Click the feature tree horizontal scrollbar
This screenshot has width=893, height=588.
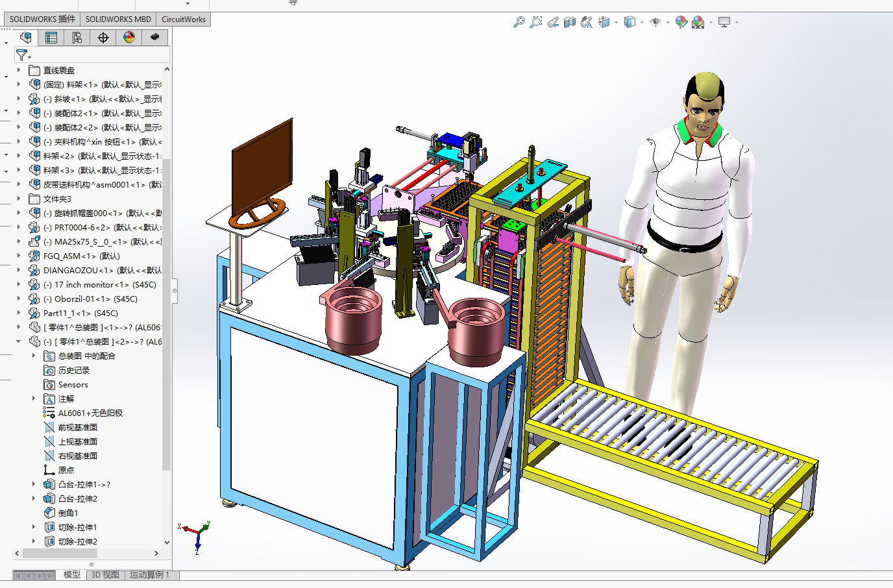[60, 554]
